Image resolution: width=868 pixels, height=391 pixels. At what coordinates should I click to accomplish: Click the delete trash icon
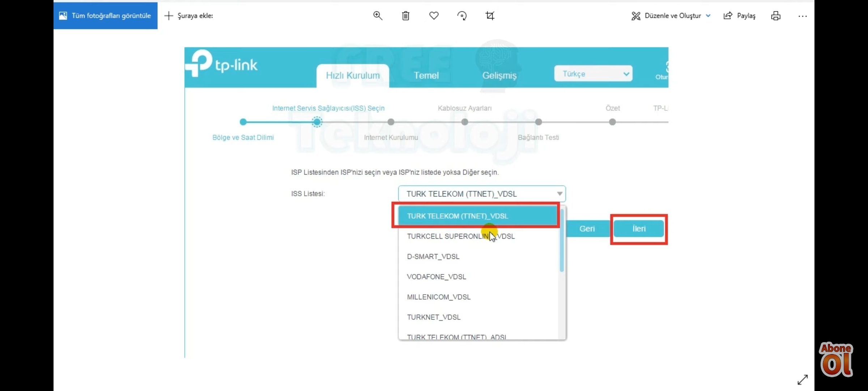(405, 16)
